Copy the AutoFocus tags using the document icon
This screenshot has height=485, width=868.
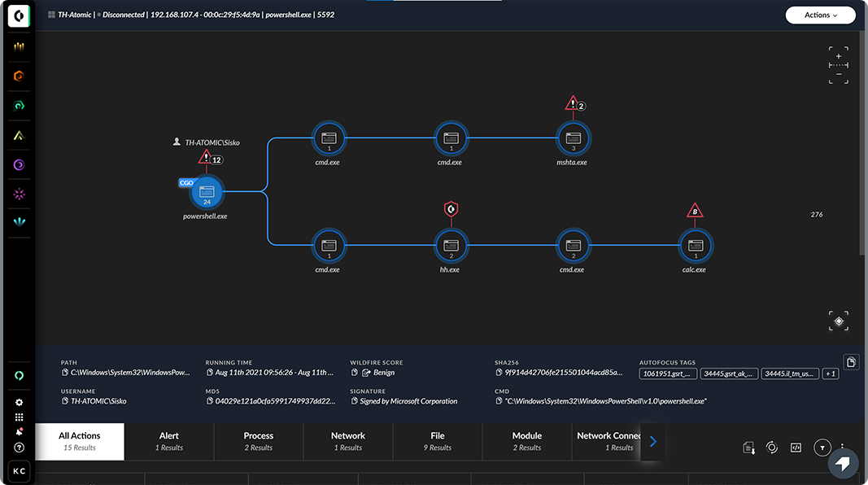click(x=851, y=361)
